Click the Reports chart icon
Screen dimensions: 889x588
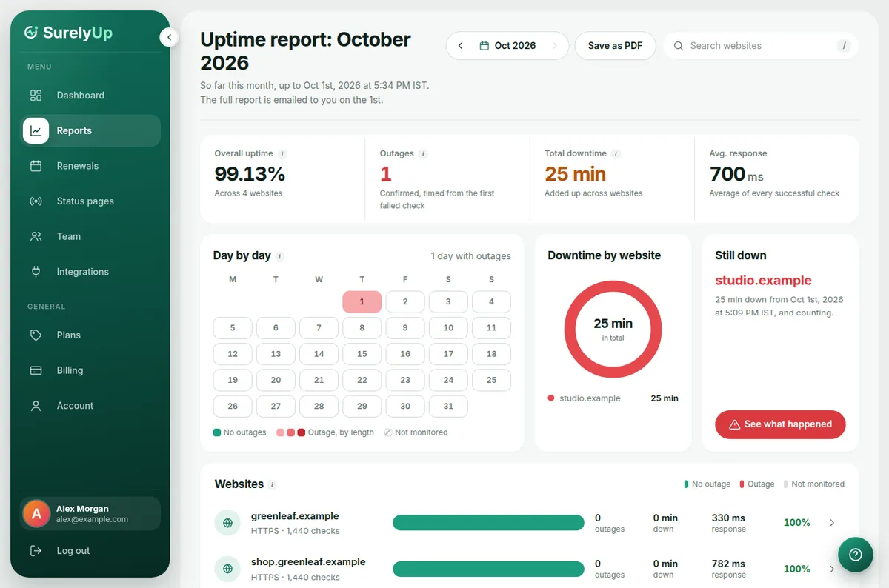36,130
